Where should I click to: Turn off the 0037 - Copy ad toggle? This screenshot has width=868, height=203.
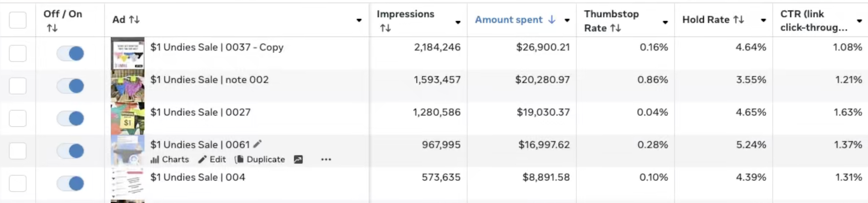pyautogui.click(x=71, y=53)
